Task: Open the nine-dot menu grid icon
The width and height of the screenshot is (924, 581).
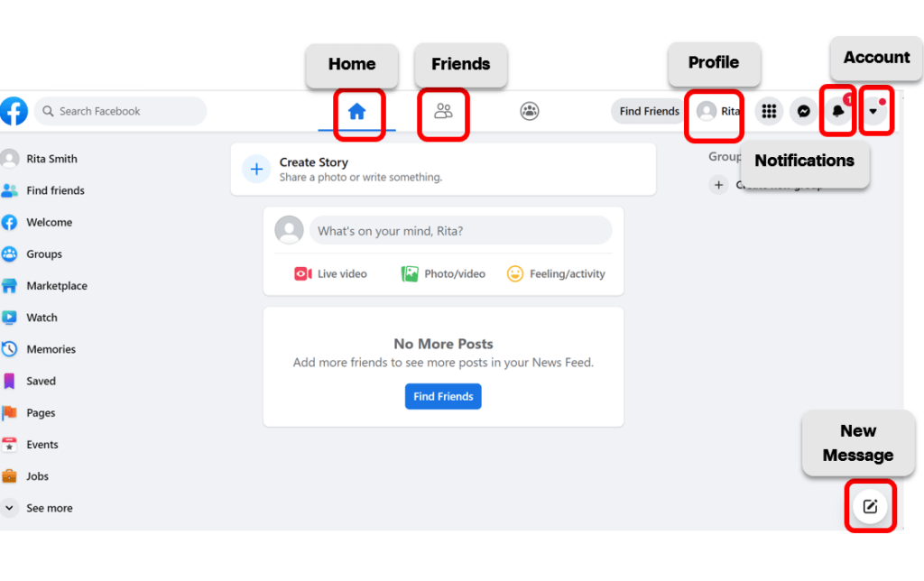Action: click(769, 111)
